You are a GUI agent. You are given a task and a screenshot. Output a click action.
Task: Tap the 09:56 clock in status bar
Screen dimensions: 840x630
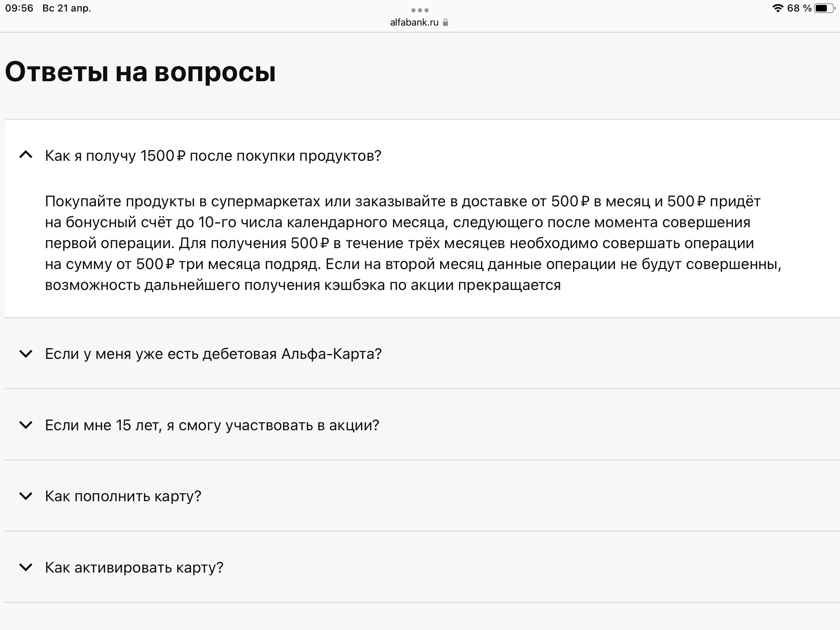[19, 8]
